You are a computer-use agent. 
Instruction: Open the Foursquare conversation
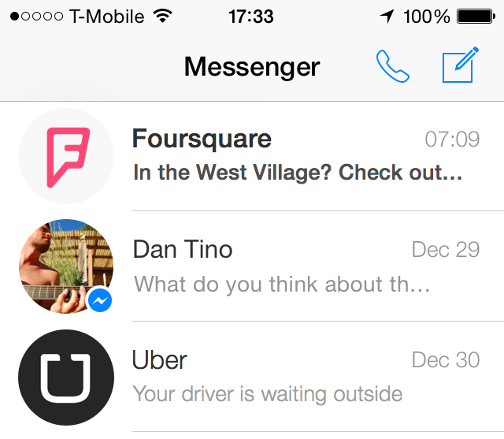252,156
